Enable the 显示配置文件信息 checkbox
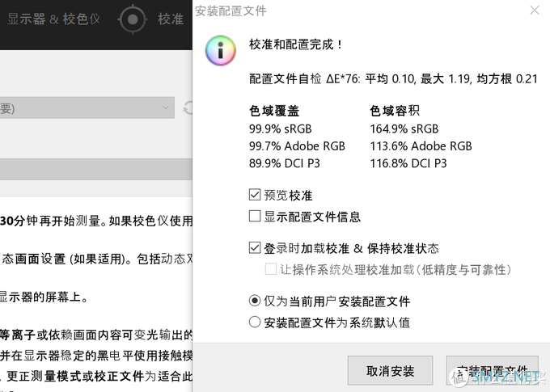Screen dimensions: 550x392 (256, 216)
